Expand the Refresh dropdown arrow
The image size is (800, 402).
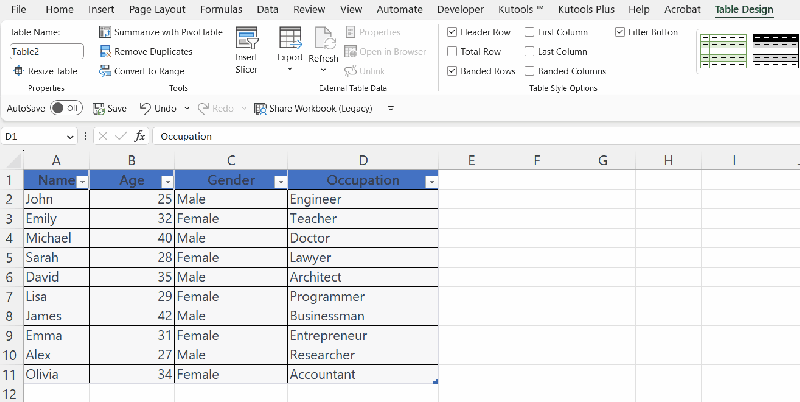pyautogui.click(x=323, y=70)
